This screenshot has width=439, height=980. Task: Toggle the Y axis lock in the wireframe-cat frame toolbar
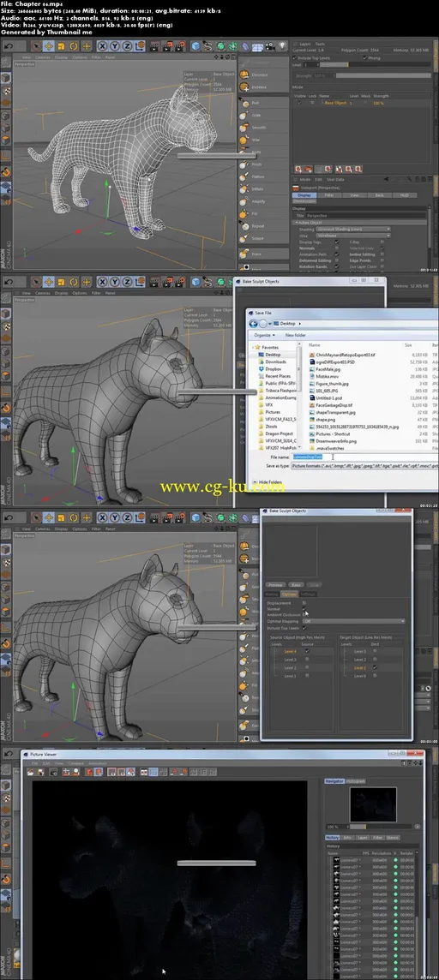(x=115, y=45)
